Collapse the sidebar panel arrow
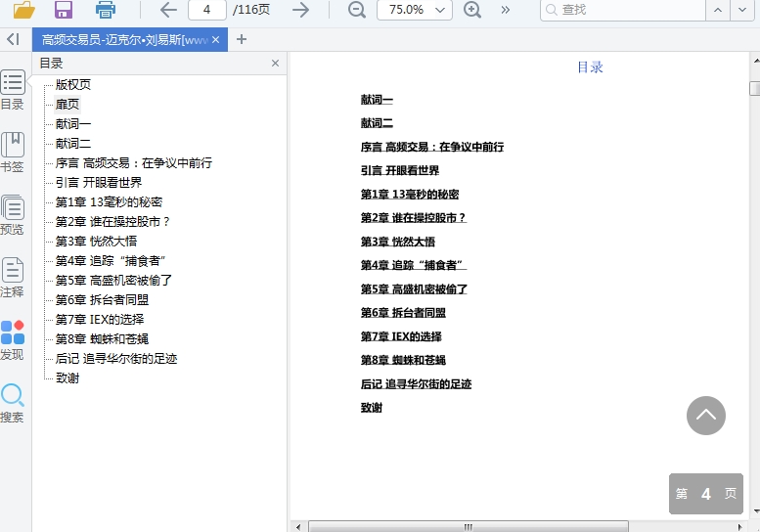The image size is (760, 532). pyautogui.click(x=13, y=39)
